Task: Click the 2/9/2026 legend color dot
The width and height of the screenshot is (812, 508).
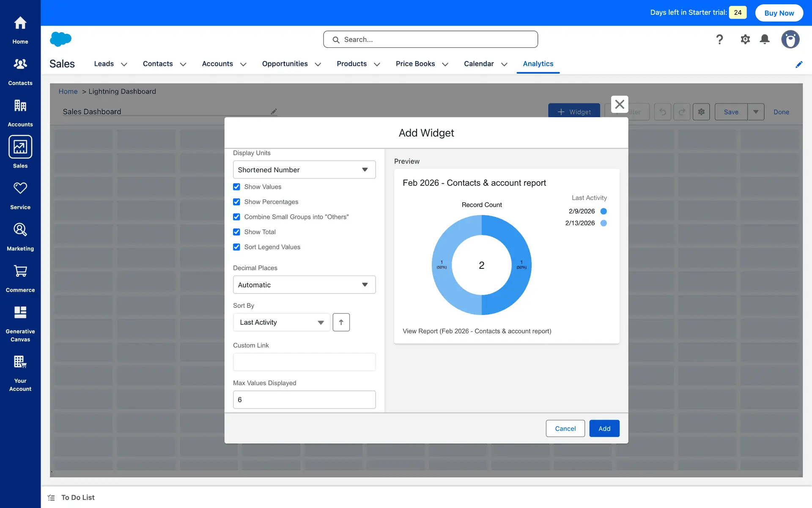Action: 604,211
